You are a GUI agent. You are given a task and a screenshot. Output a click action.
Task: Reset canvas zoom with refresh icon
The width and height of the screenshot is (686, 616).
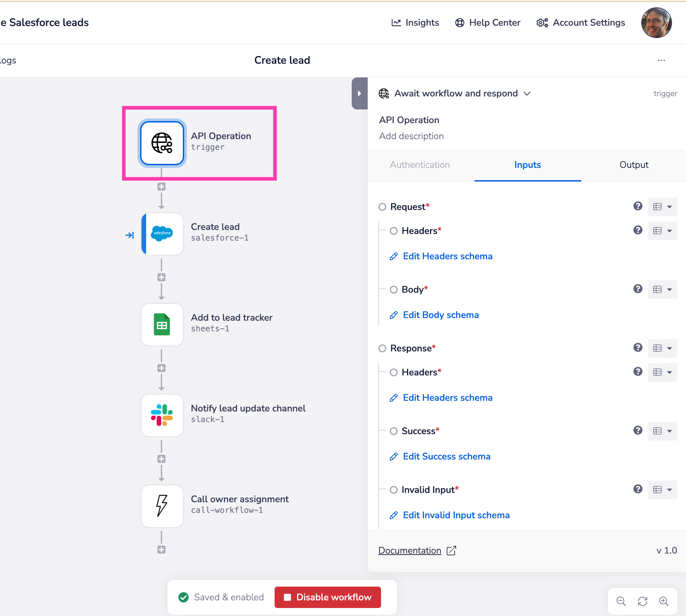tap(642, 601)
